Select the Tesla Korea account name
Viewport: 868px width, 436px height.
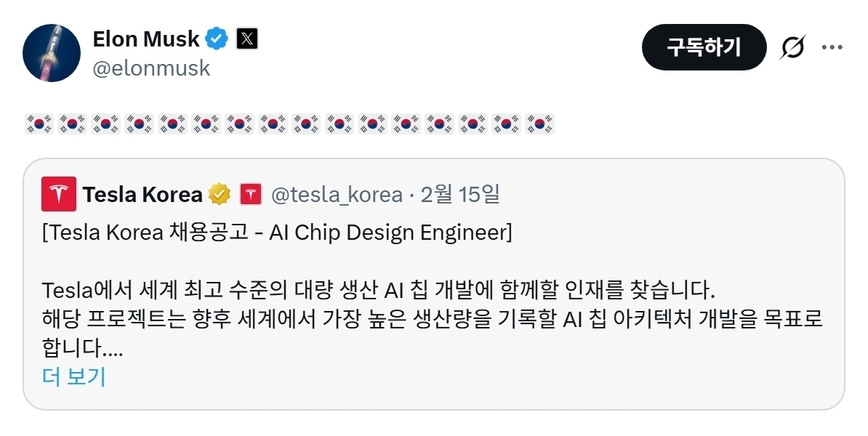click(x=142, y=195)
